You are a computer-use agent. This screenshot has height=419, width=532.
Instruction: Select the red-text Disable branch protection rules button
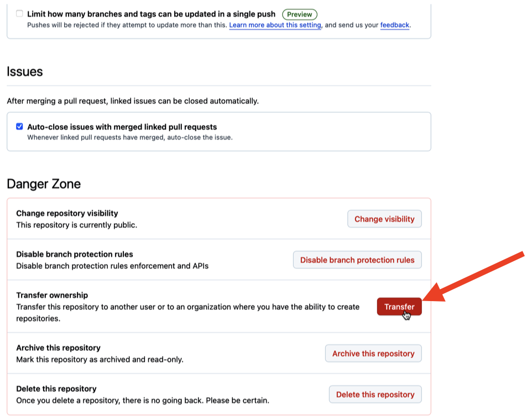(357, 260)
